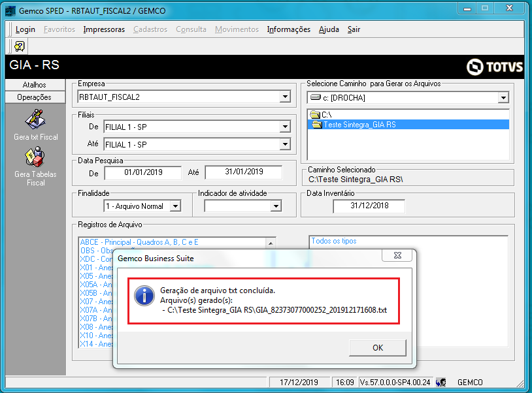Expand the Filiais Até dropdown
Image resolution: width=532 pixels, height=393 pixels.
pos(286,144)
